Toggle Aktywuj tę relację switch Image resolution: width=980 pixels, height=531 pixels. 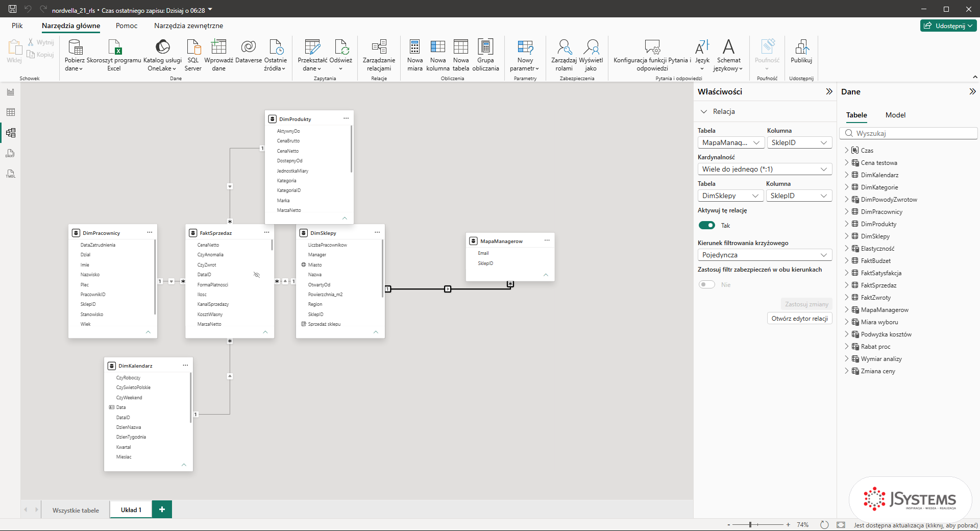[x=707, y=225]
